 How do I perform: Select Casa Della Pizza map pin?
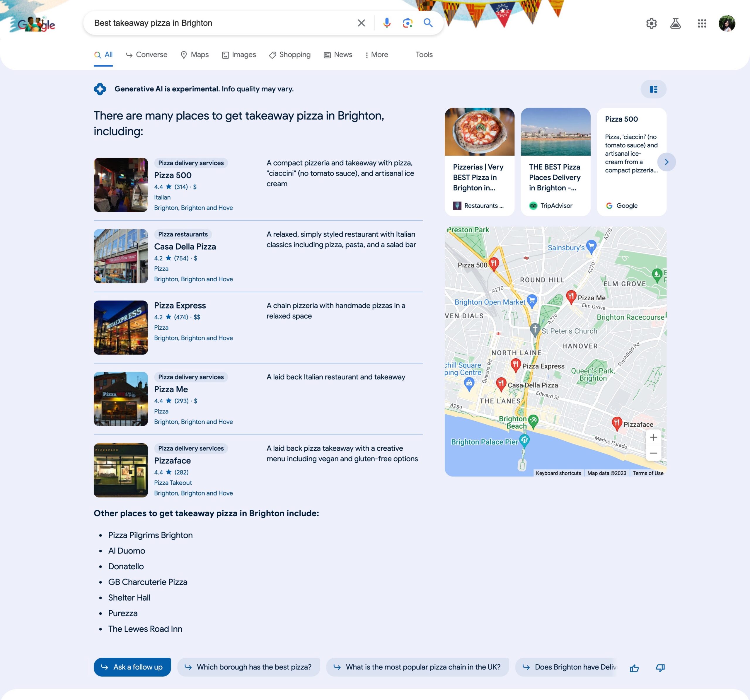(501, 384)
